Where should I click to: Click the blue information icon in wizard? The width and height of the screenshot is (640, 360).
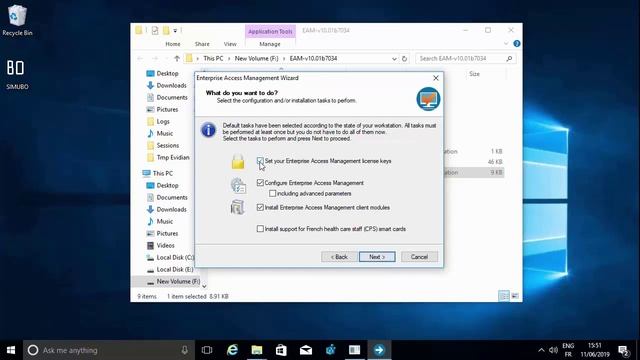pos(208,130)
